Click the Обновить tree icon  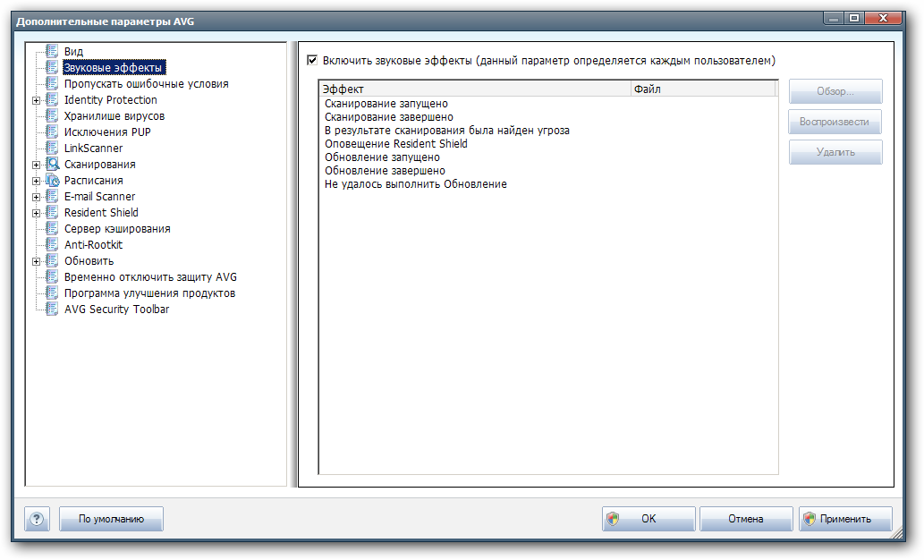tap(52, 260)
